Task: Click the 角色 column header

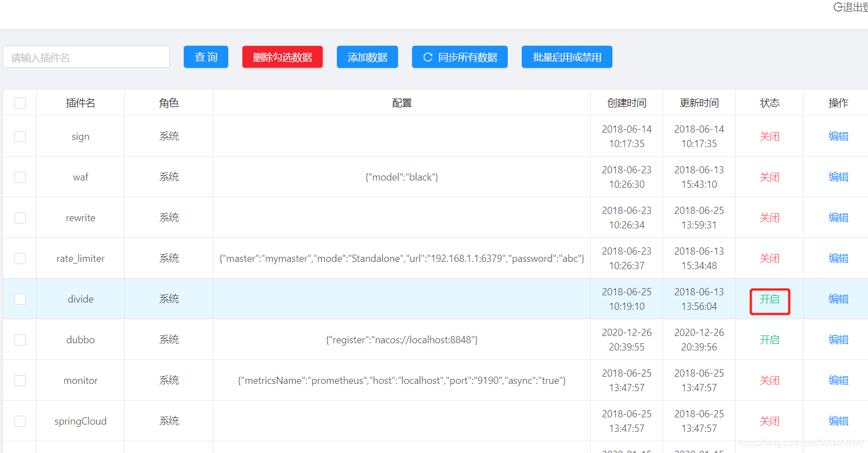Action: point(169,103)
